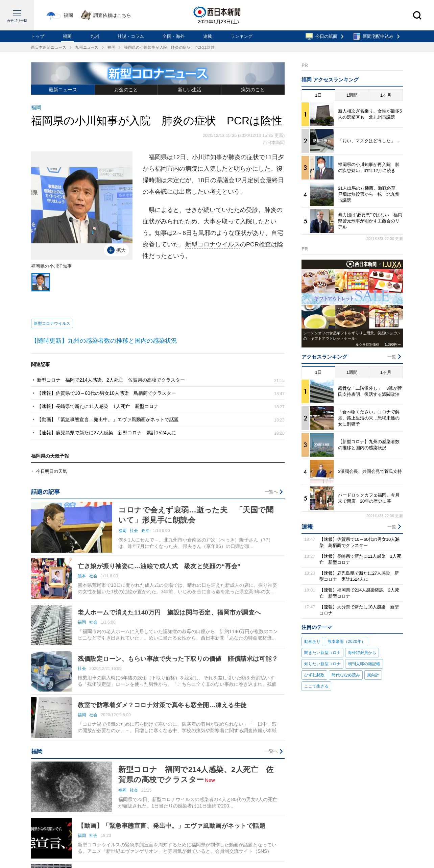434x868 pixels.
Task: Click the raccoon mascot investigation request icon
Action: 86,15
